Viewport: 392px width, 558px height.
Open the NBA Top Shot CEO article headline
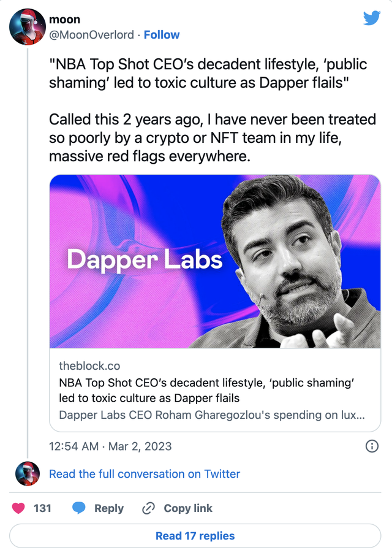(207, 390)
